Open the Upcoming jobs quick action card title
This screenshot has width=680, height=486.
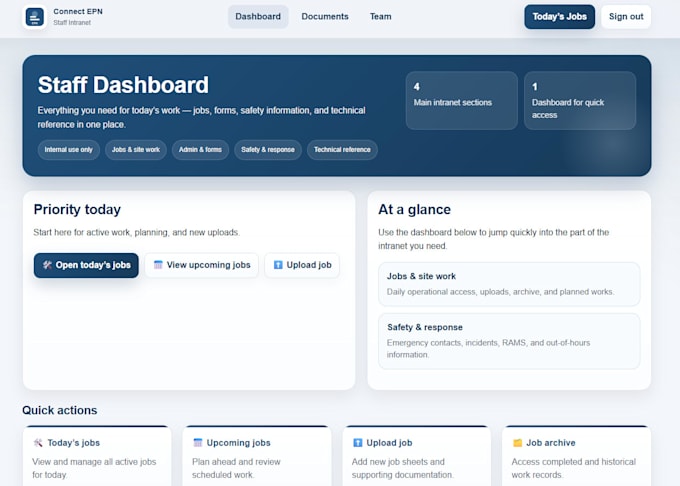pyautogui.click(x=239, y=443)
